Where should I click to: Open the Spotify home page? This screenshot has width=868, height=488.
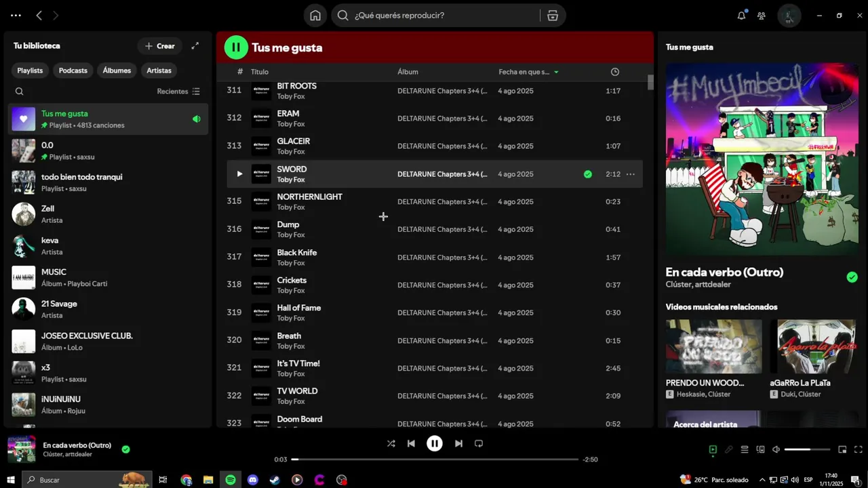click(315, 16)
